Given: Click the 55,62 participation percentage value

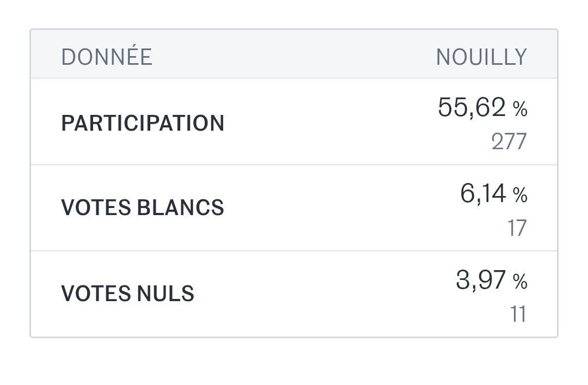Looking at the screenshot, I should 471,107.
